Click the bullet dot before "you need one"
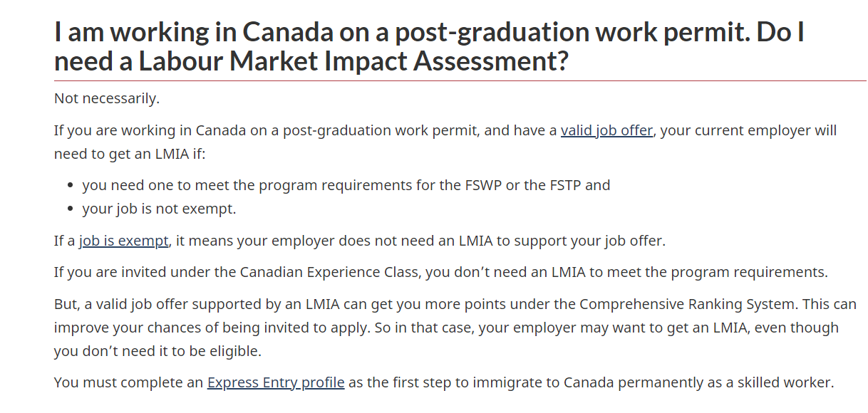868x413 pixels. coord(71,186)
